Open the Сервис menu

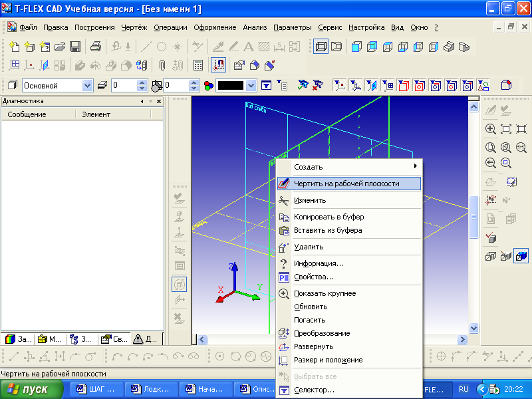(x=330, y=27)
